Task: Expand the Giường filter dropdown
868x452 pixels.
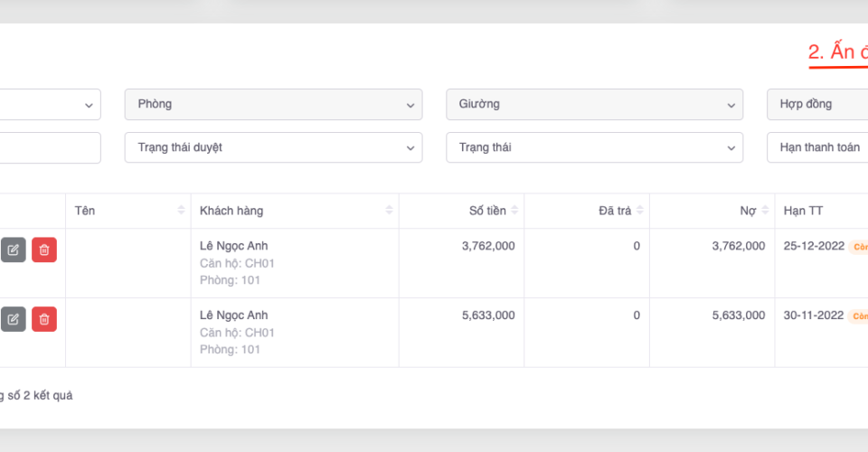Action: tap(594, 104)
